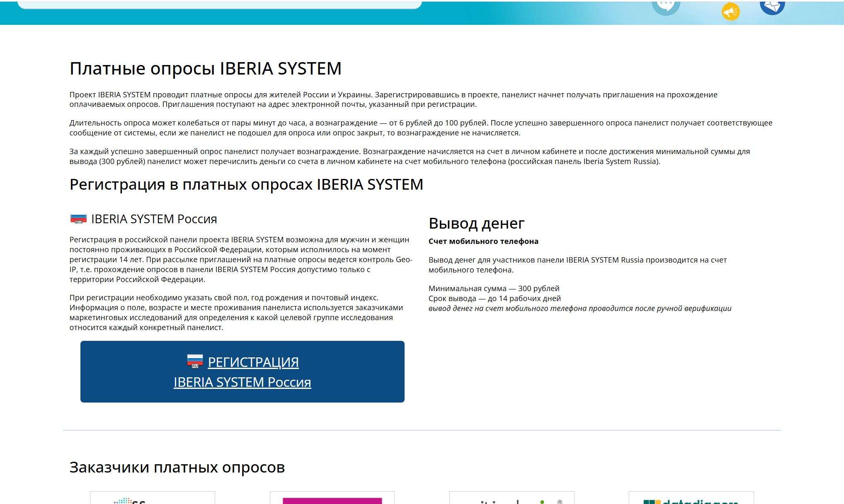Click the Заказчики платных опросов heading
This screenshot has height=504, width=844.
click(177, 467)
